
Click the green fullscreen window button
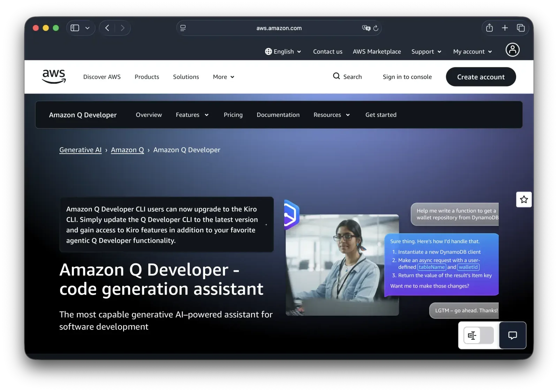[x=56, y=28]
